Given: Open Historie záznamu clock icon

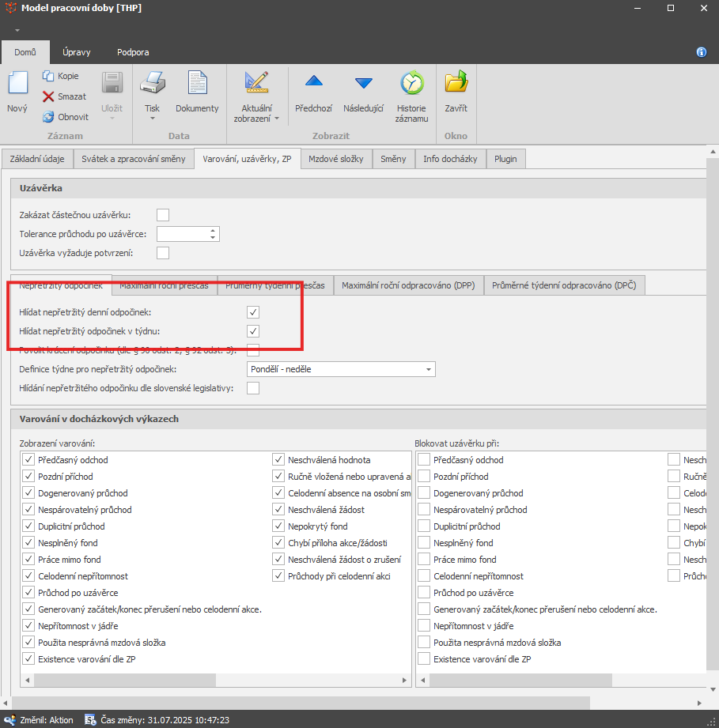Looking at the screenshot, I should click(x=411, y=83).
